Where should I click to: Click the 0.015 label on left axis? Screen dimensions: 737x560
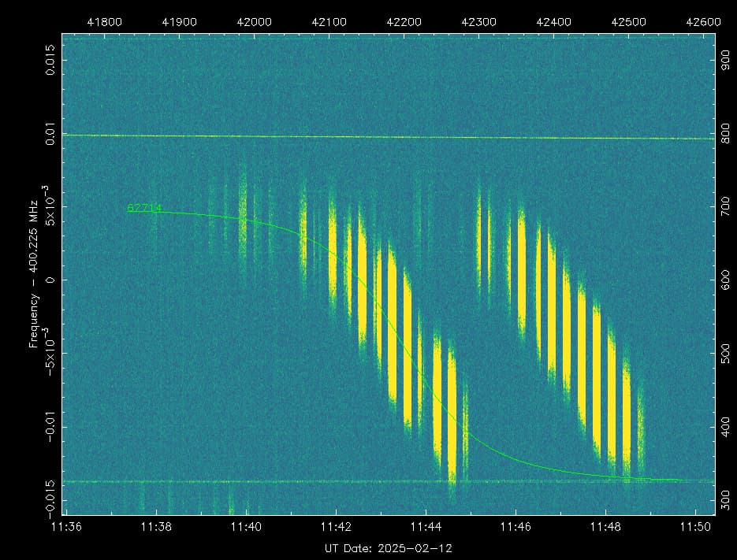click(50, 61)
